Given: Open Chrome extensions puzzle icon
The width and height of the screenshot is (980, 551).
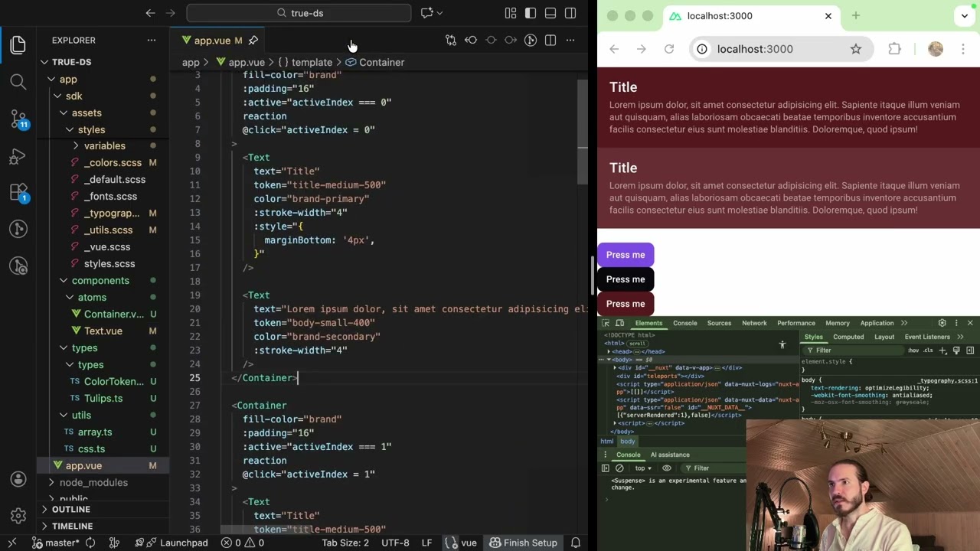Looking at the screenshot, I should tap(894, 49).
